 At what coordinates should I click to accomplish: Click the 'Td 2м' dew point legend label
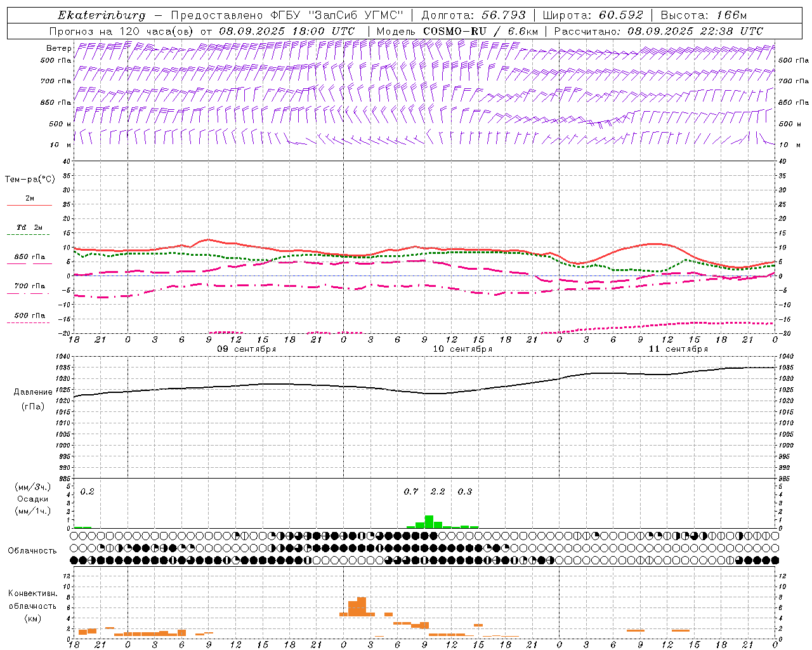pyautogui.click(x=30, y=227)
